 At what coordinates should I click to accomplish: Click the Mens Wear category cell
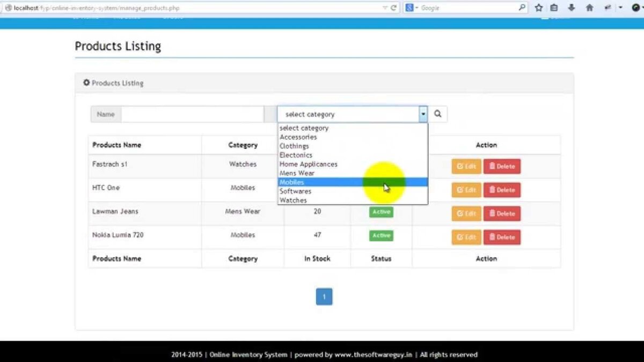tap(243, 211)
